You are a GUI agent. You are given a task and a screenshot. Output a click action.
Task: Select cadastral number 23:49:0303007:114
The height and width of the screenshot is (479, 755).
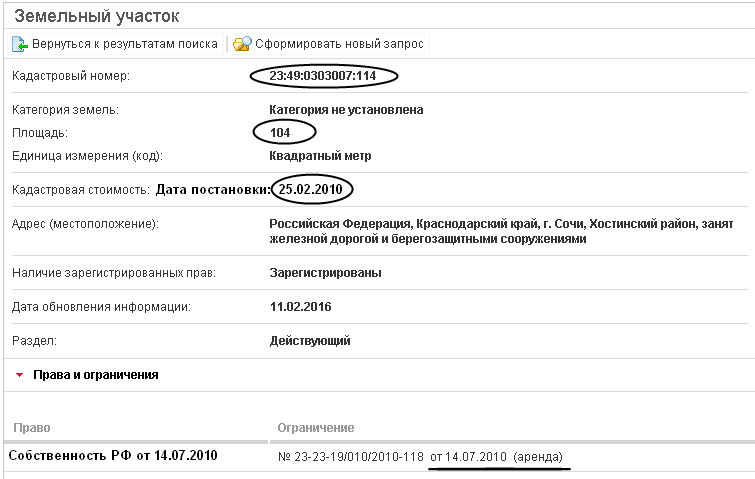pyautogui.click(x=325, y=76)
